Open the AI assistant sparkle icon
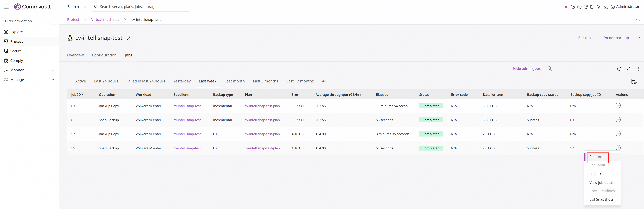 [x=566, y=7]
